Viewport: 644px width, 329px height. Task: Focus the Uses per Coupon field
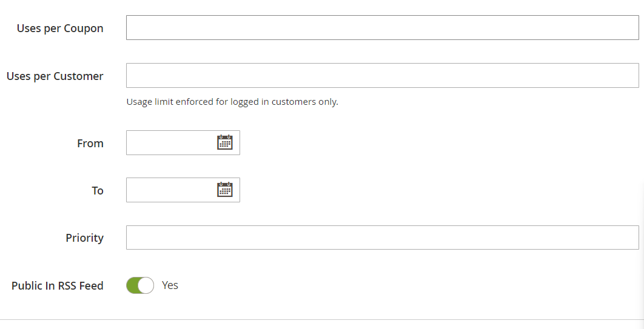coord(383,27)
